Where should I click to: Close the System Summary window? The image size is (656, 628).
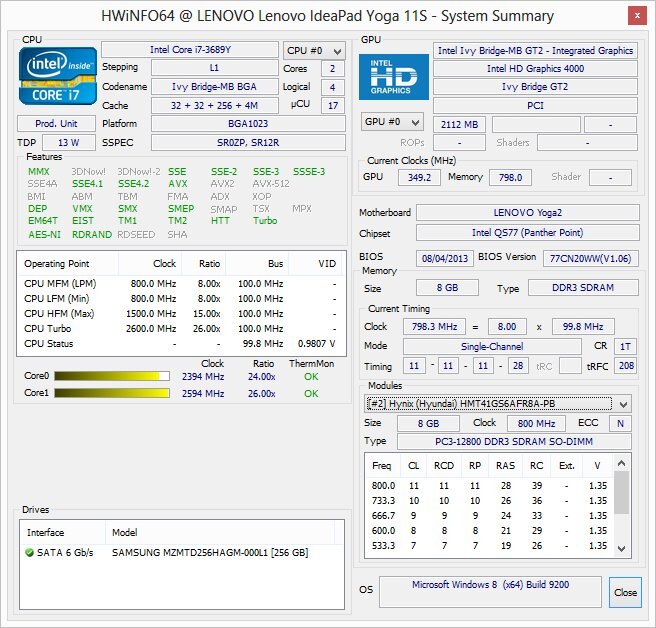(x=637, y=16)
